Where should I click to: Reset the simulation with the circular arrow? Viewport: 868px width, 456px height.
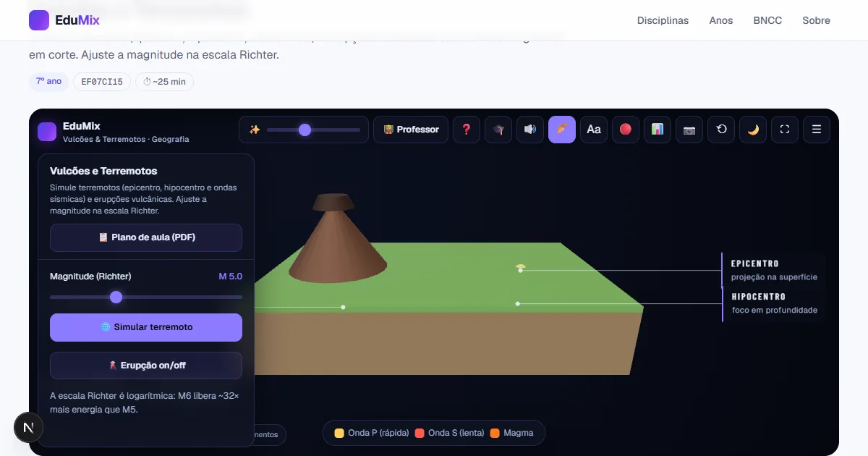tap(721, 130)
